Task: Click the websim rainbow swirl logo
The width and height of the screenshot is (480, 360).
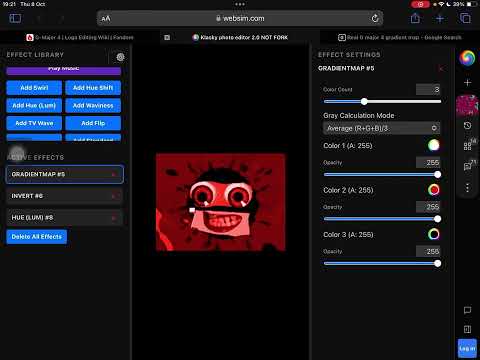Action: click(467, 58)
